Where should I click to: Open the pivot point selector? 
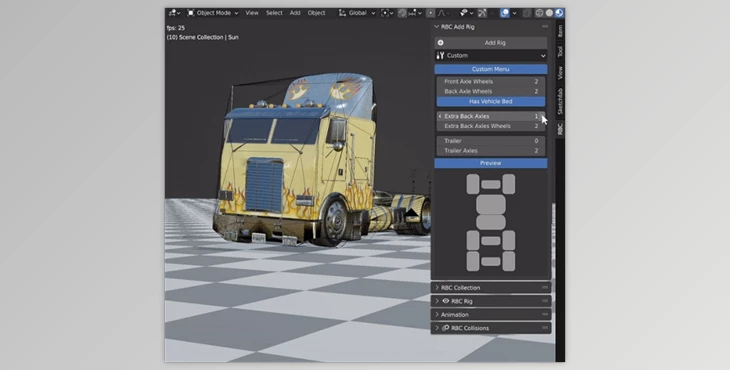pyautogui.click(x=387, y=13)
